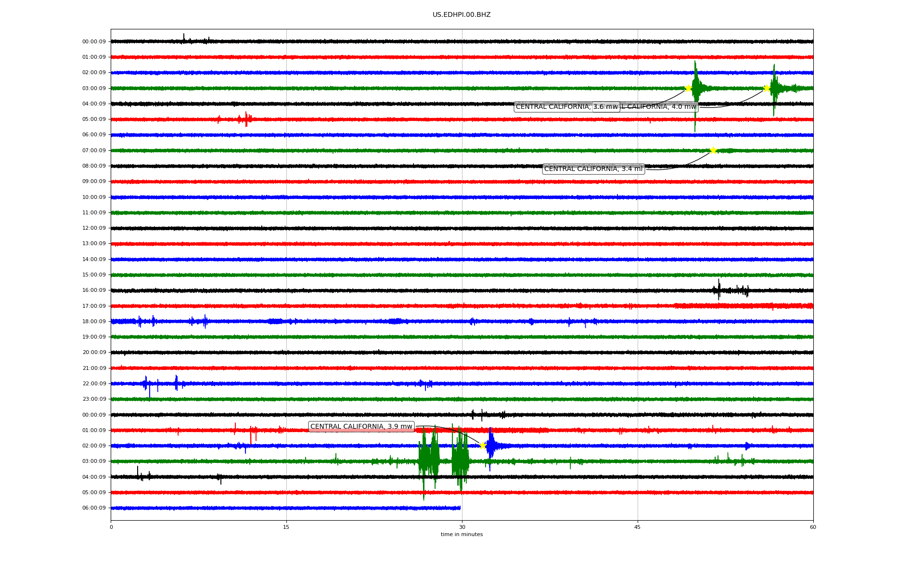Click the 45 tick on the time axis

pyautogui.click(x=638, y=527)
